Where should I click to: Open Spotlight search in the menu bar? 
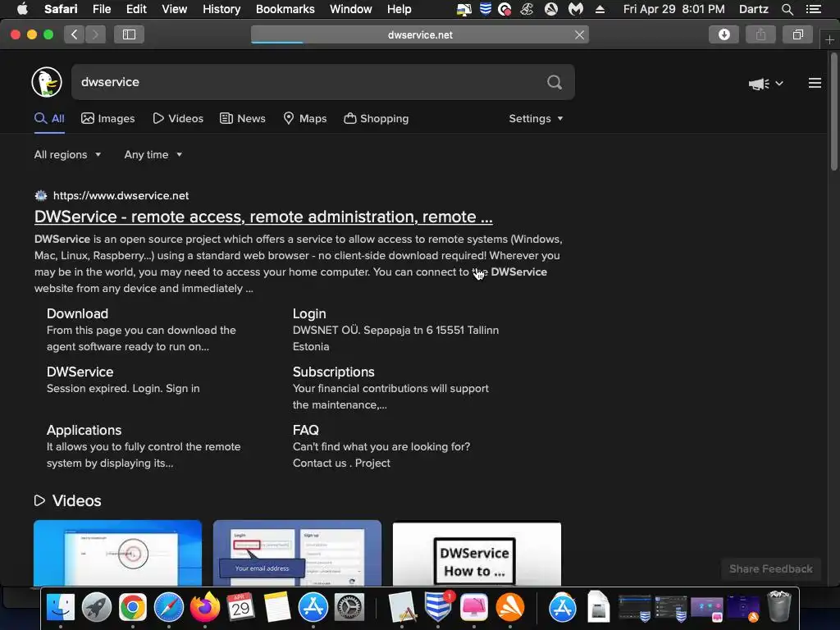(787, 9)
